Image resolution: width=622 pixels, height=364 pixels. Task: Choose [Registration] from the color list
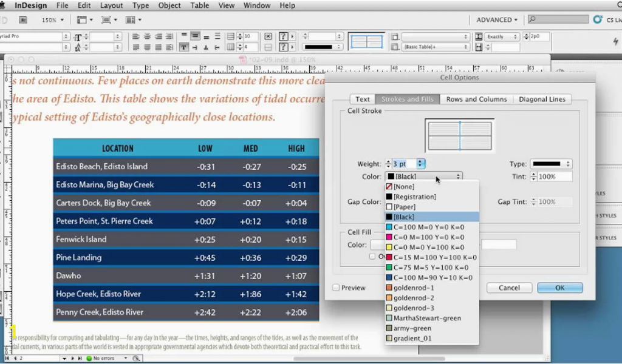(x=432, y=197)
